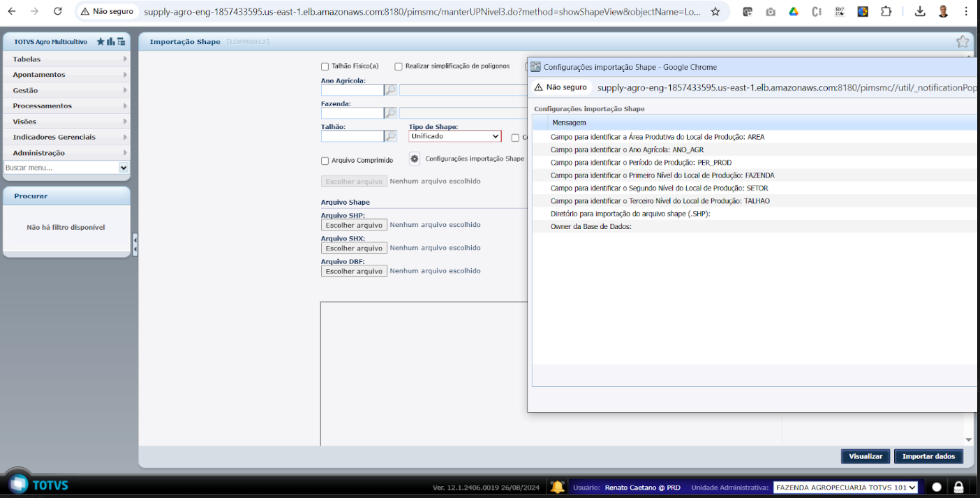Reload the browser page
The height and width of the screenshot is (498, 980).
(x=58, y=11)
